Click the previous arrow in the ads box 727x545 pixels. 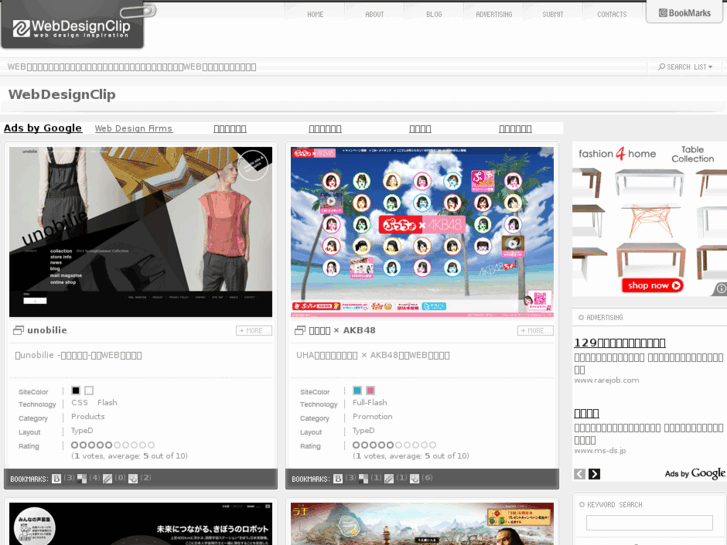point(580,474)
